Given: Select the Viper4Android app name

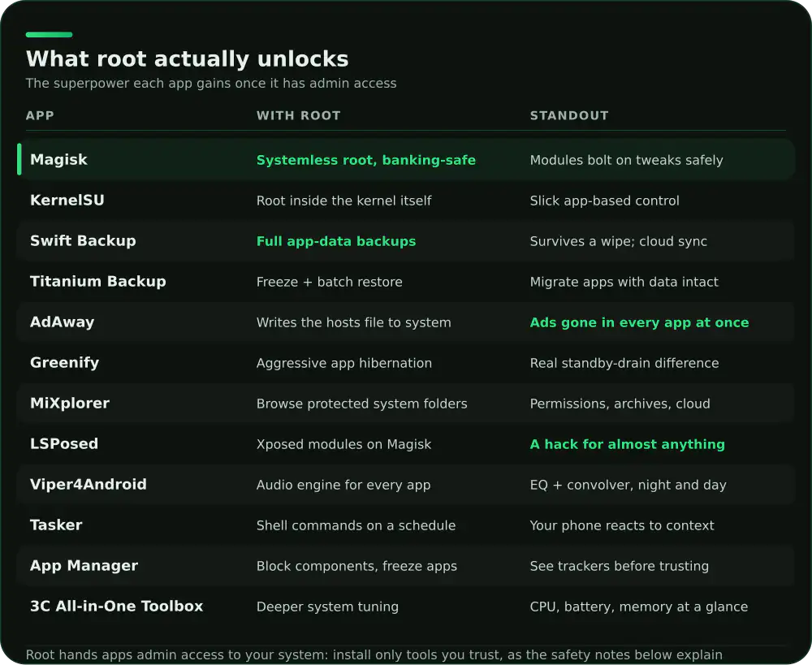Looking at the screenshot, I should coord(88,484).
